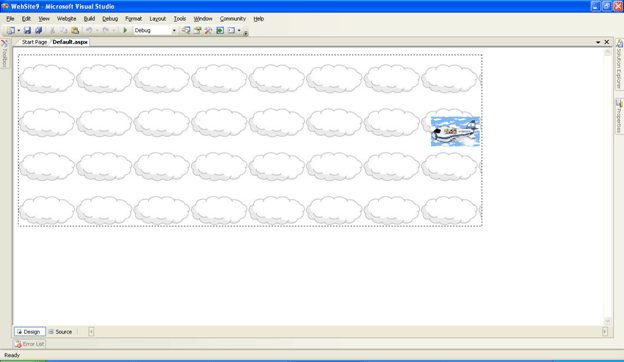This screenshot has width=624, height=362.
Task: Open the Build menu
Action: 89,19
